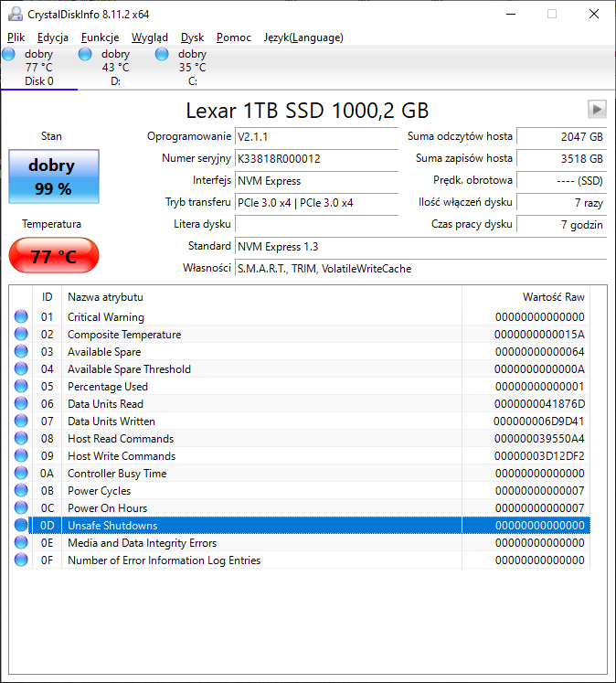Open the Język(Language) menu
The image size is (616, 683).
click(x=303, y=37)
